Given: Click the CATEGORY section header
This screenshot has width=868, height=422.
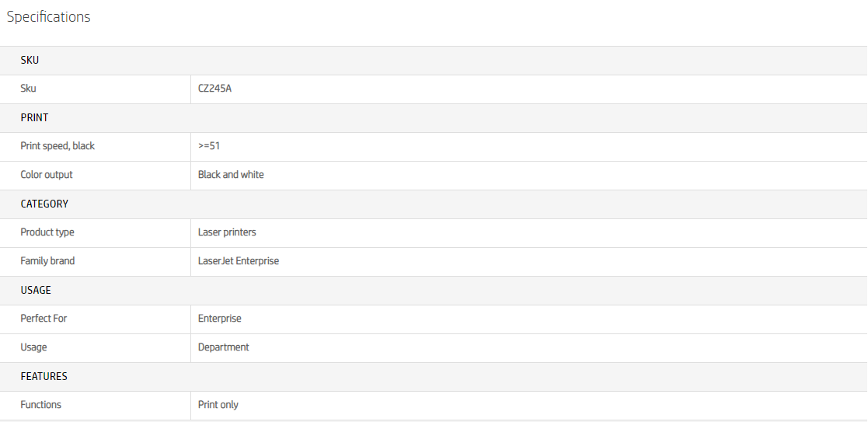Looking at the screenshot, I should pos(44,204).
